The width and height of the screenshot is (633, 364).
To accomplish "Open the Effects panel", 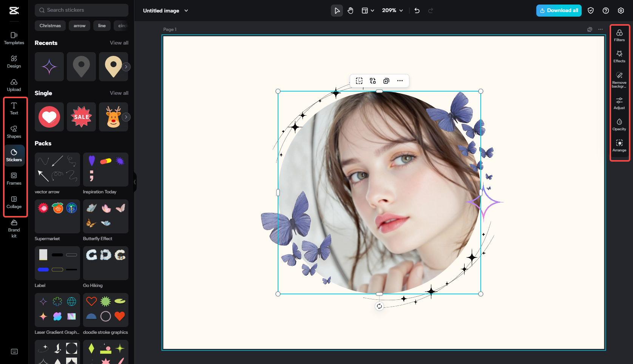I will click(619, 56).
